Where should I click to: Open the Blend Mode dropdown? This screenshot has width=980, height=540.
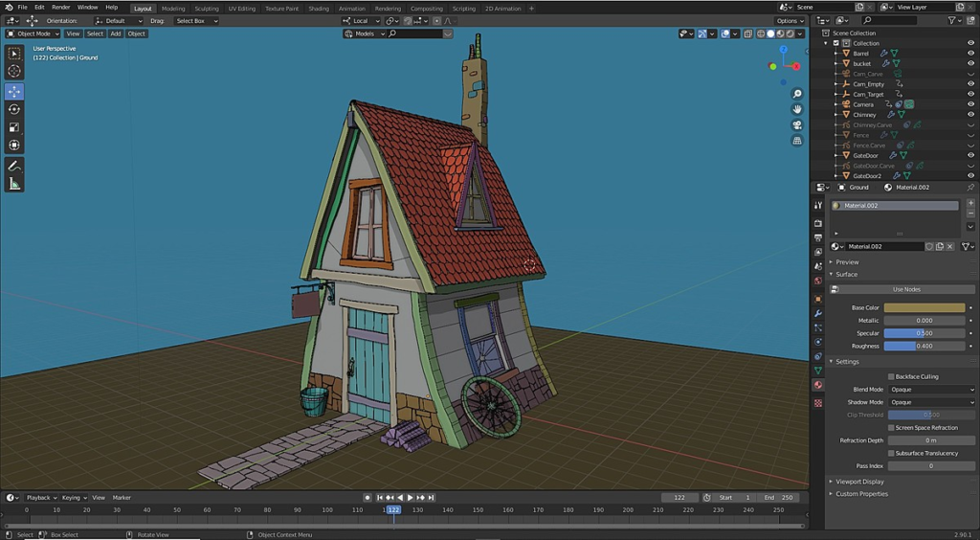[931, 390]
